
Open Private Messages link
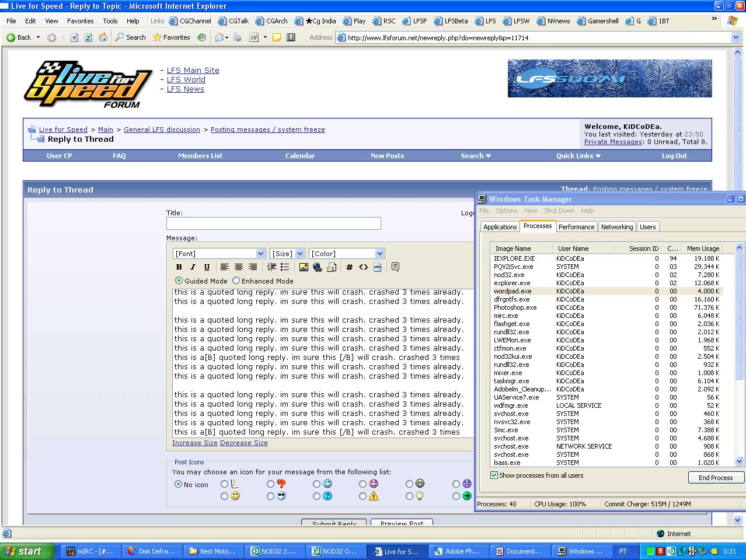[x=613, y=142]
